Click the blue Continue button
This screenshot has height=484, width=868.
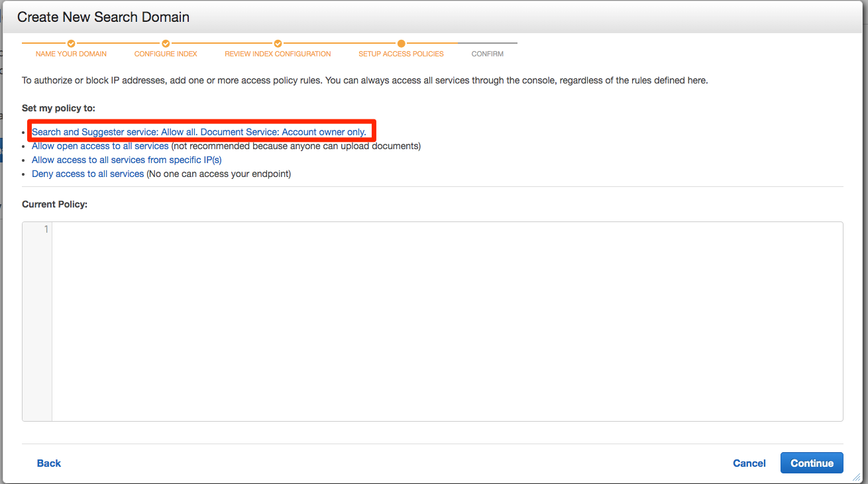pyautogui.click(x=811, y=463)
